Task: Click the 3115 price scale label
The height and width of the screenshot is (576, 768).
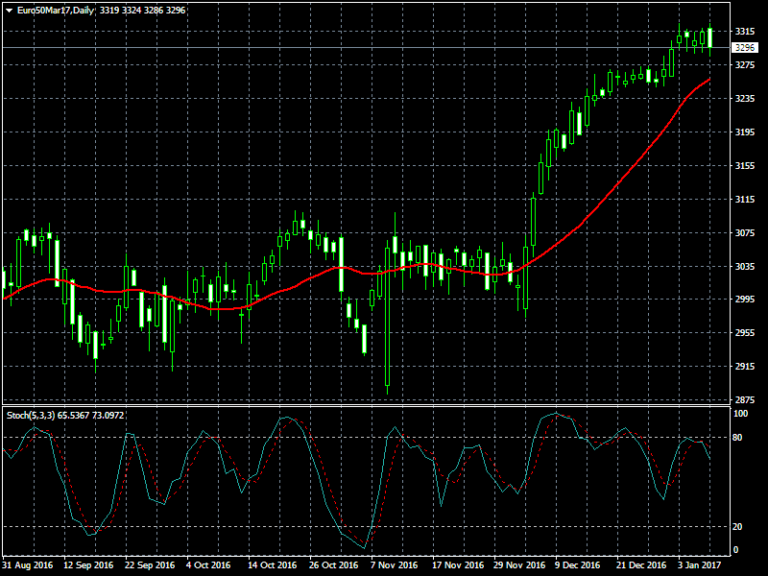Action: coord(744,199)
